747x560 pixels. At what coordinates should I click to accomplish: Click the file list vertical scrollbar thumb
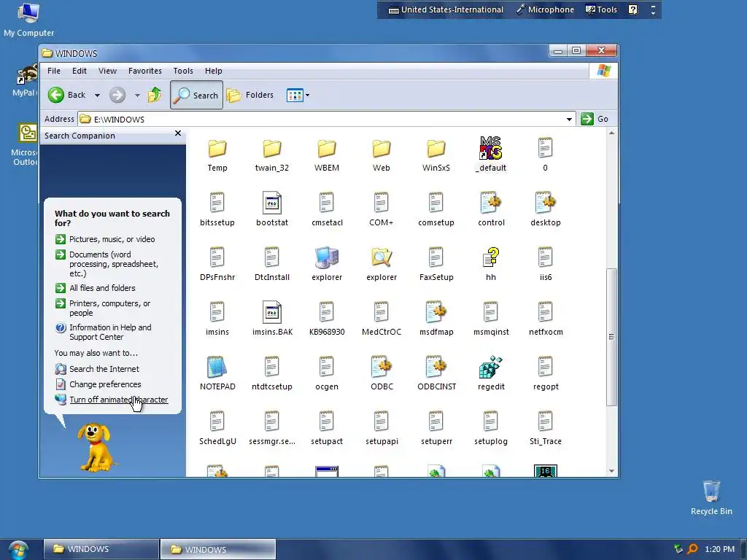[x=612, y=337]
